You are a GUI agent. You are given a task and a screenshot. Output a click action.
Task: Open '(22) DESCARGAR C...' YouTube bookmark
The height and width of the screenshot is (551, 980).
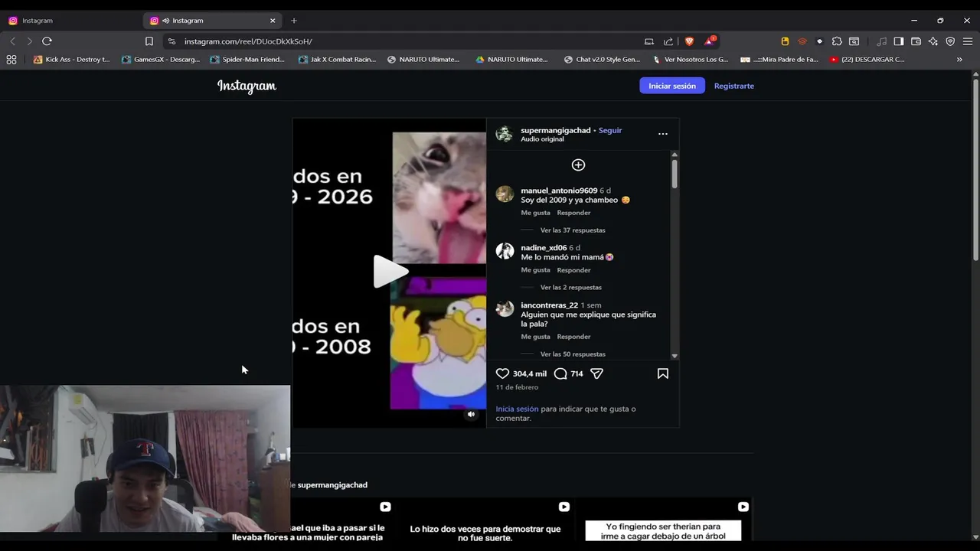[867, 59]
